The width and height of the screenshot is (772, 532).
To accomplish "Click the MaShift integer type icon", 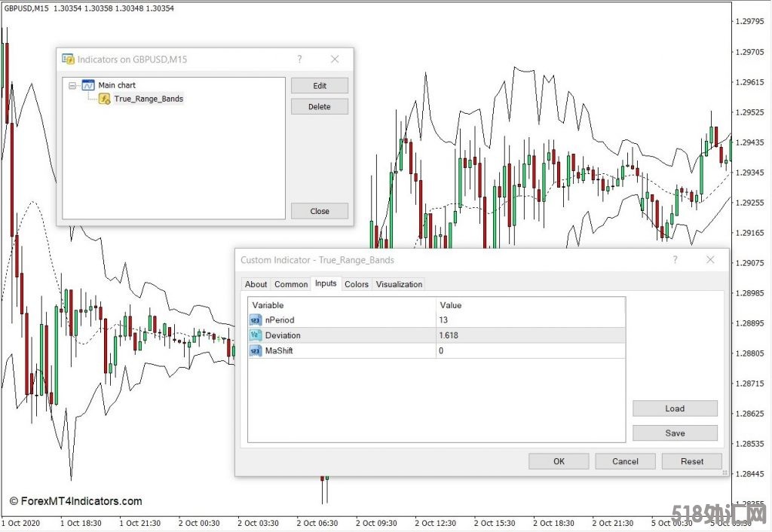I will coord(256,351).
